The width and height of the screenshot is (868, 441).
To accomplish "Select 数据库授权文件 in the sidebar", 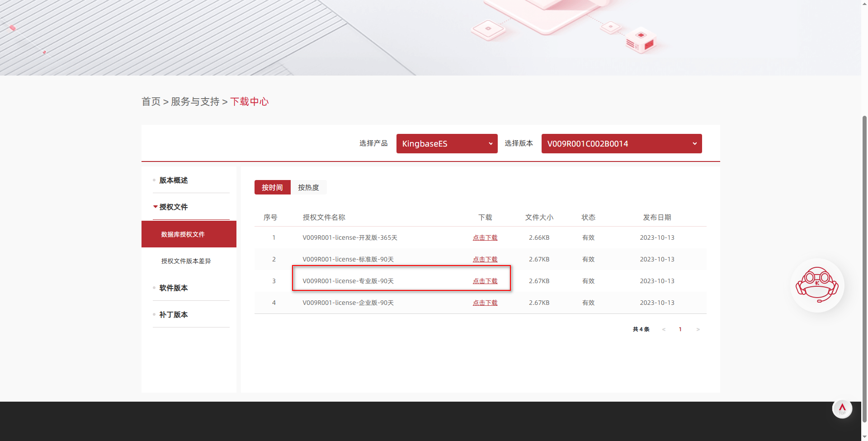I will (182, 234).
